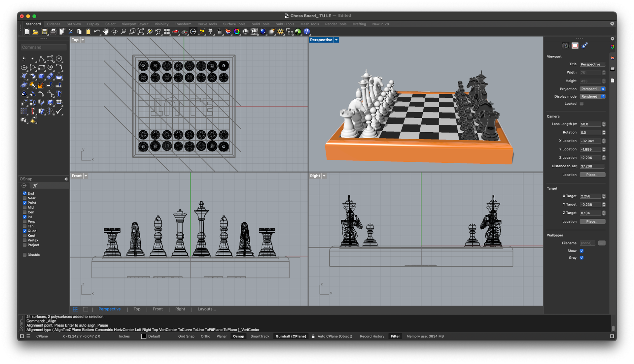
Task: Uncheck the Quad osnap checkbox
Action: 25,231
